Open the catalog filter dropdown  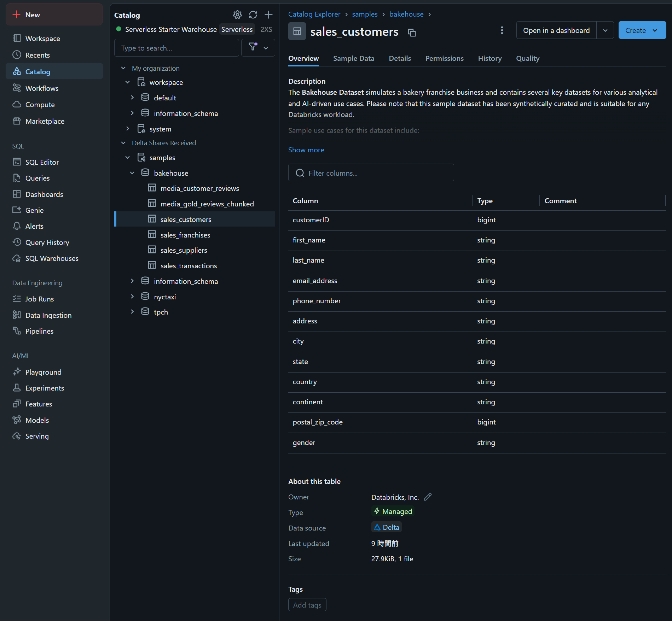tap(258, 48)
